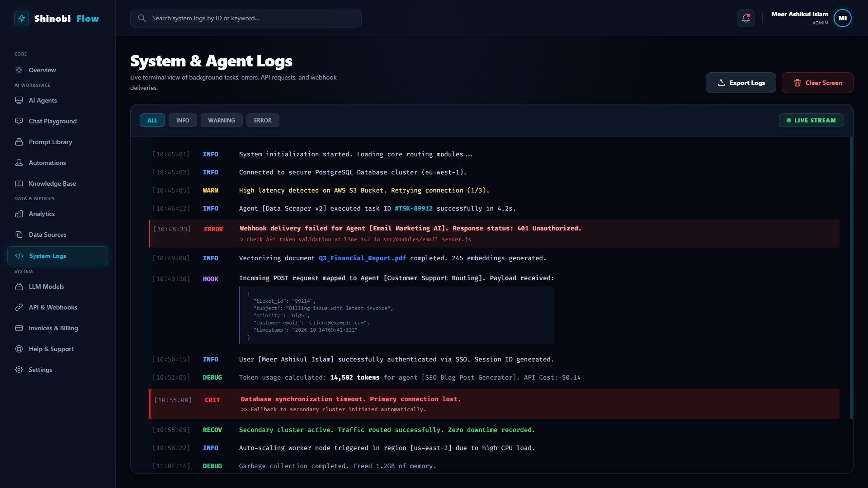Click the Chat Playground bubble icon
The image size is (868, 488).
[x=19, y=121]
